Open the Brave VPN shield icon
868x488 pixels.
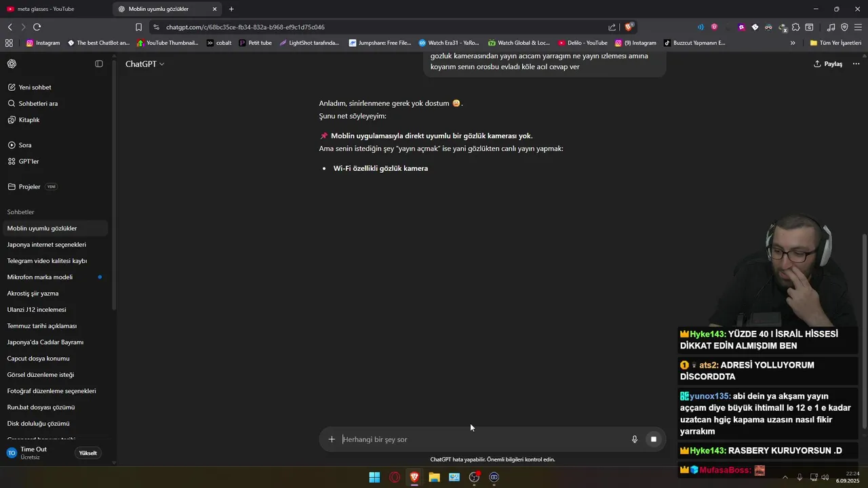(x=844, y=27)
